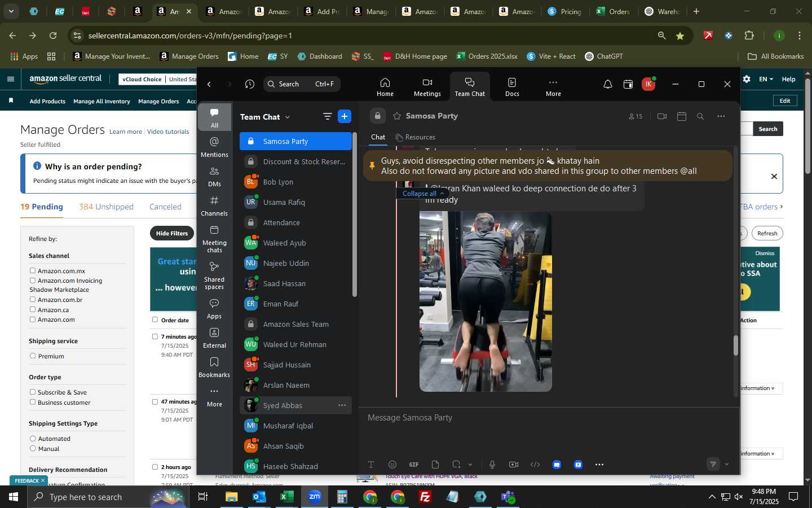
Task: Open Zoom calendar icon beside the bell
Action: point(628,84)
